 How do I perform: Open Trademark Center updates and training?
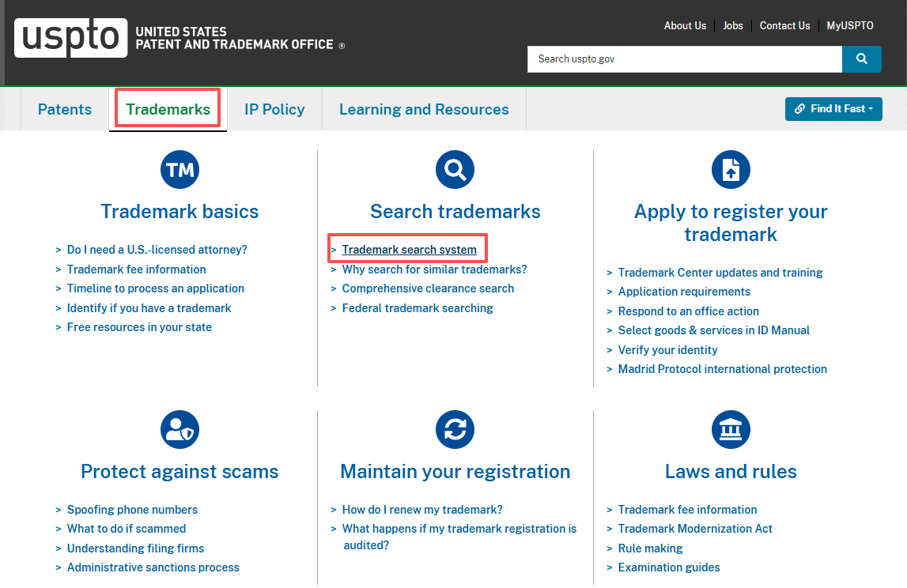(720, 273)
